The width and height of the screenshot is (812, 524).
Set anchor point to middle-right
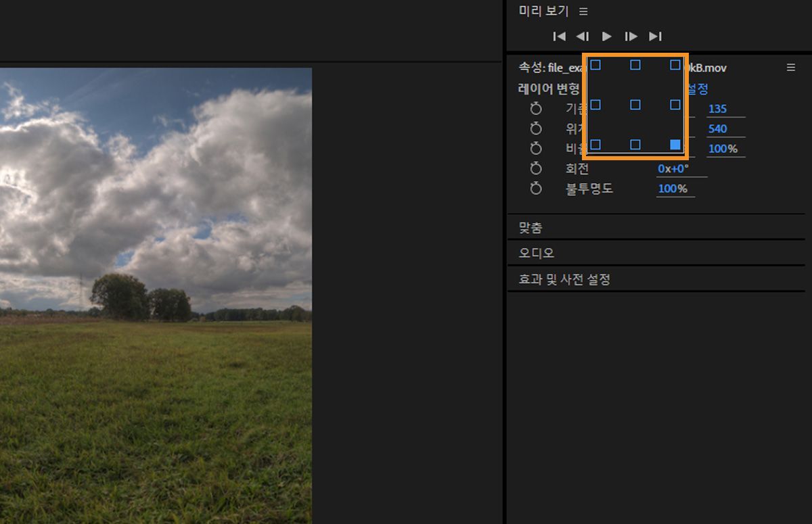[675, 105]
